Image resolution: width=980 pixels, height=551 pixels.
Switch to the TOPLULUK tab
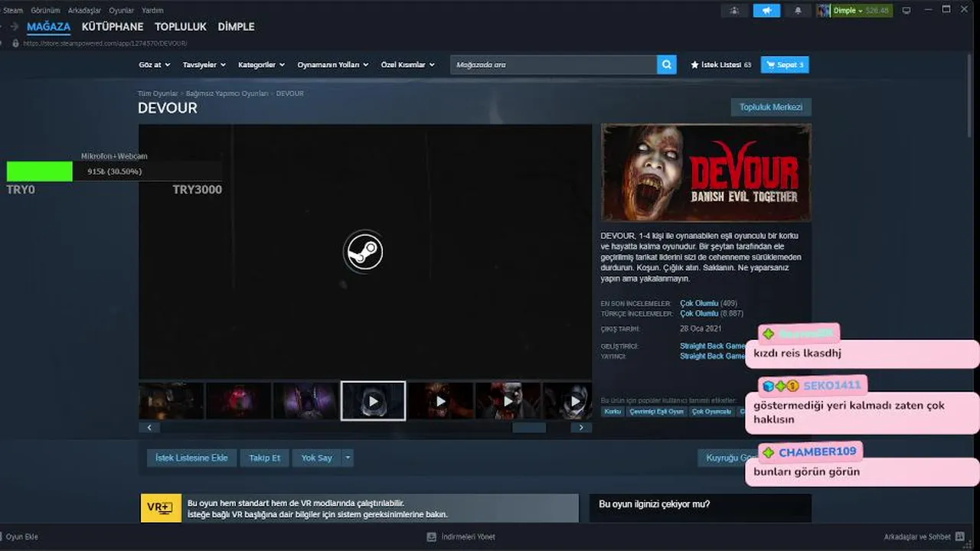click(181, 26)
